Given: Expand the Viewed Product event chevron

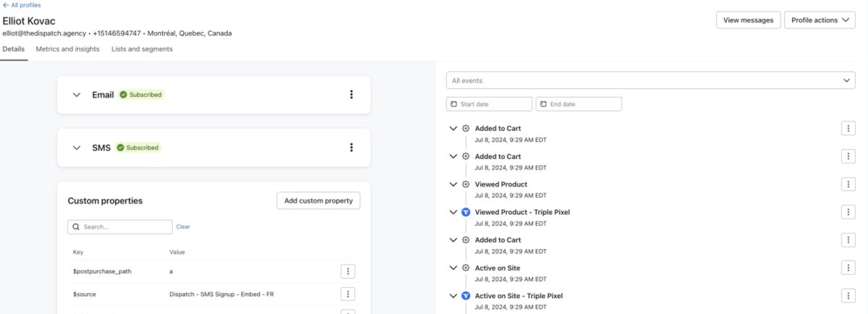Looking at the screenshot, I should (x=454, y=184).
